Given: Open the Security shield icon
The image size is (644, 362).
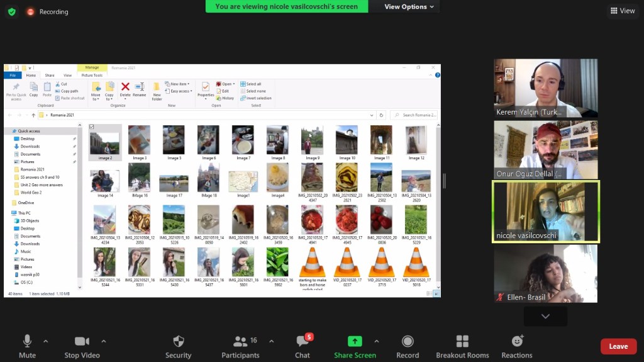Looking at the screenshot, I should pos(178,341).
